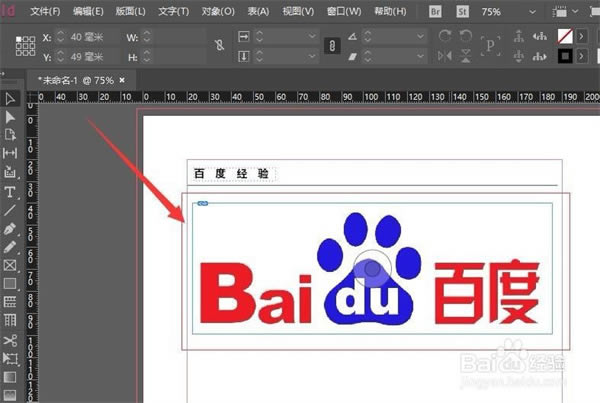Select the Selection tool arrow
Image resolution: width=600 pixels, height=403 pixels.
pos(10,99)
